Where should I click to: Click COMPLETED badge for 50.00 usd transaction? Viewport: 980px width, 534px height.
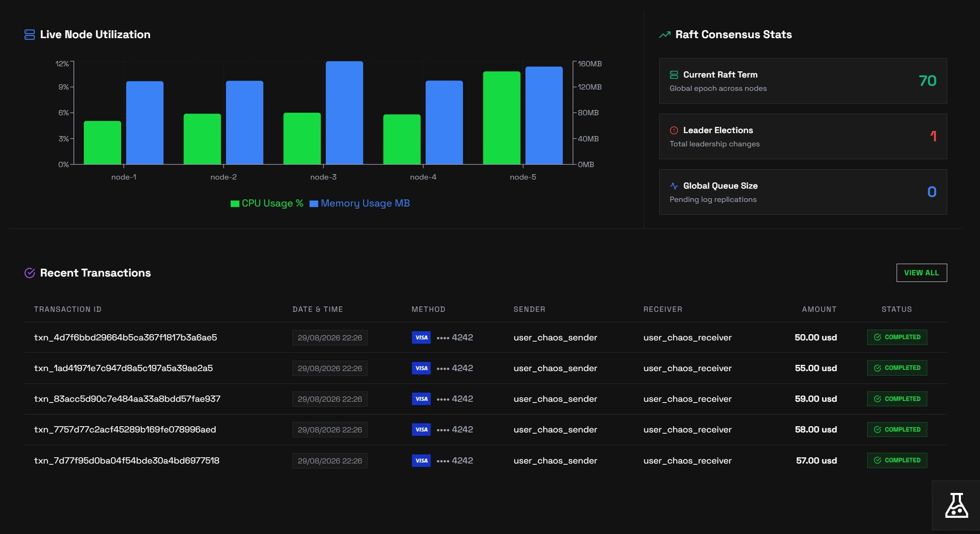click(897, 337)
